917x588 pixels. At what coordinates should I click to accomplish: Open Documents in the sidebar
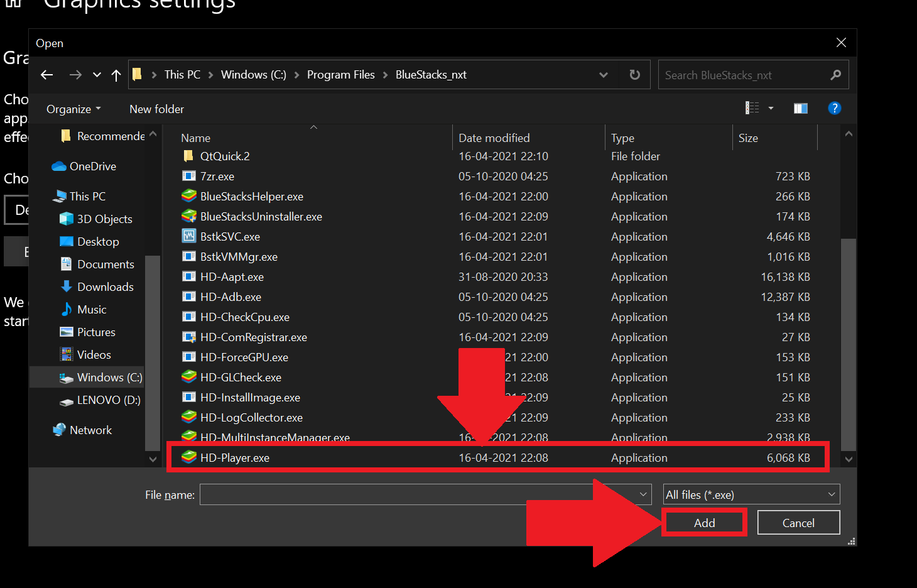(97, 264)
